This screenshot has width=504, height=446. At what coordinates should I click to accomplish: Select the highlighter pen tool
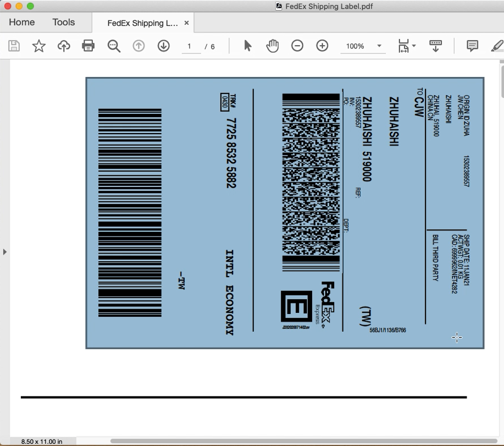click(497, 46)
